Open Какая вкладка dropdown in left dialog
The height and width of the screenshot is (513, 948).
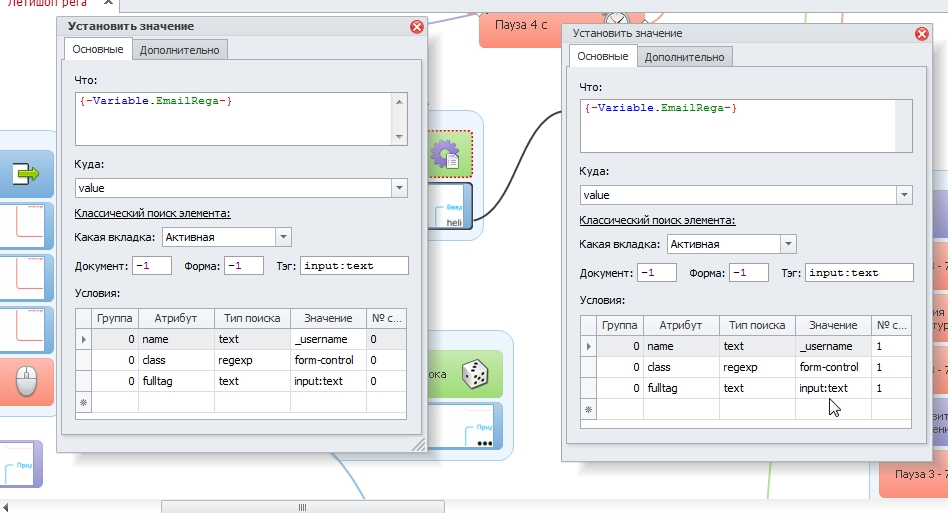coord(283,237)
